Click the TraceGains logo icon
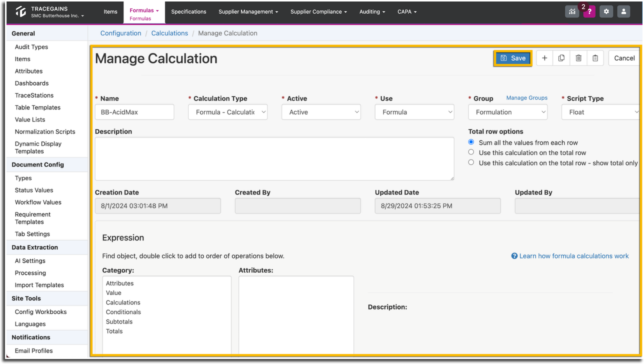 tap(21, 12)
